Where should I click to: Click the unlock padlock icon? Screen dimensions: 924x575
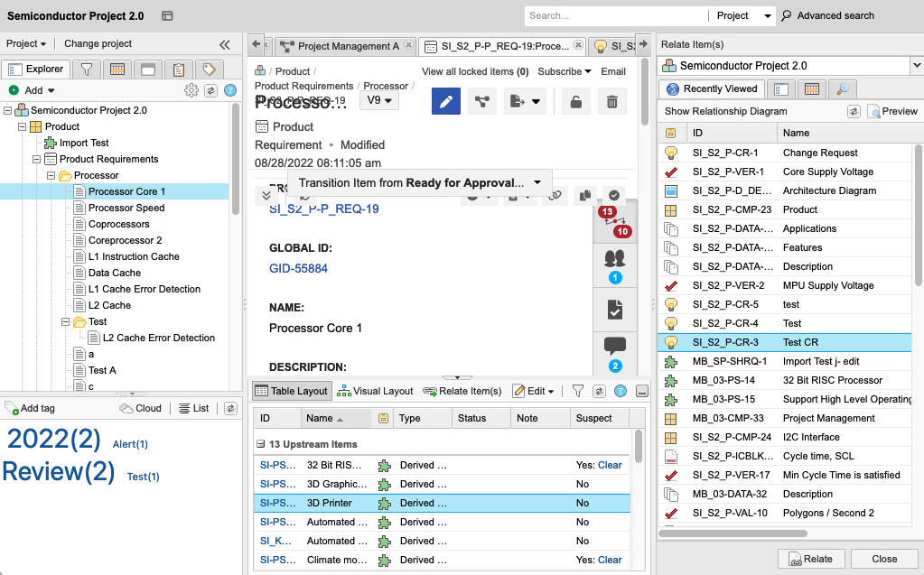[x=575, y=101]
